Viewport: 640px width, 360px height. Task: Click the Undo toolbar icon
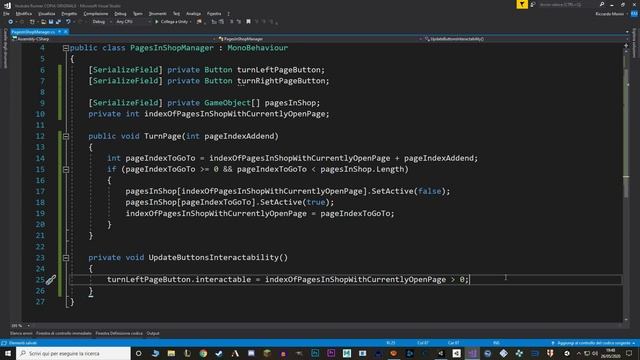tap(68, 22)
